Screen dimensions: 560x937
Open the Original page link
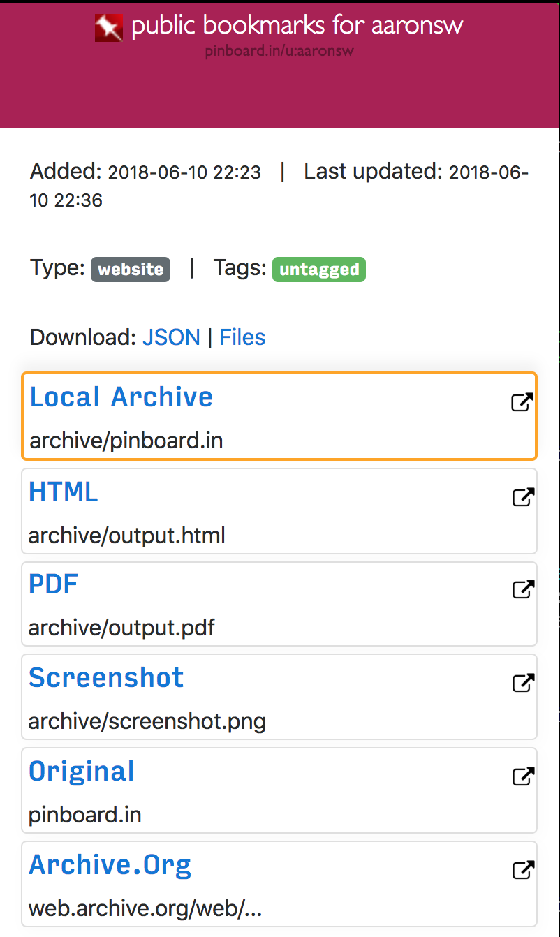click(x=82, y=771)
